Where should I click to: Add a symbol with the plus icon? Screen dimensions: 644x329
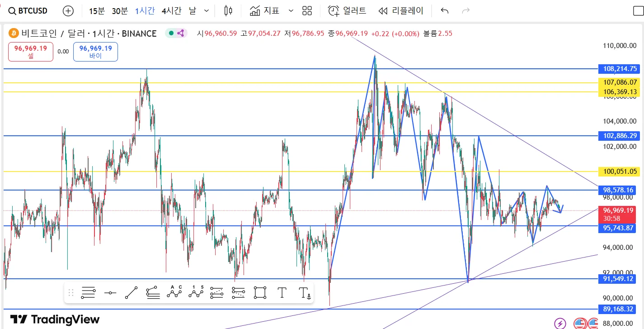68,11
